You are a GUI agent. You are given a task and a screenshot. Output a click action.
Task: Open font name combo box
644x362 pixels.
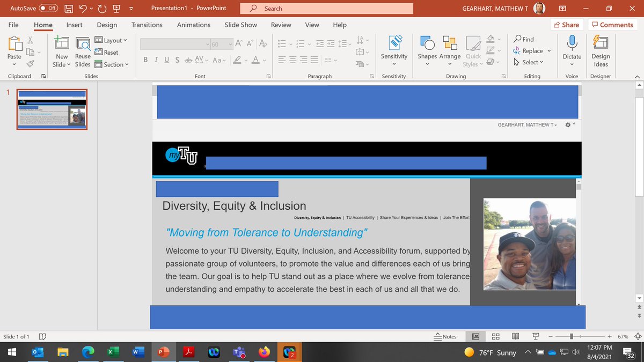click(x=175, y=44)
